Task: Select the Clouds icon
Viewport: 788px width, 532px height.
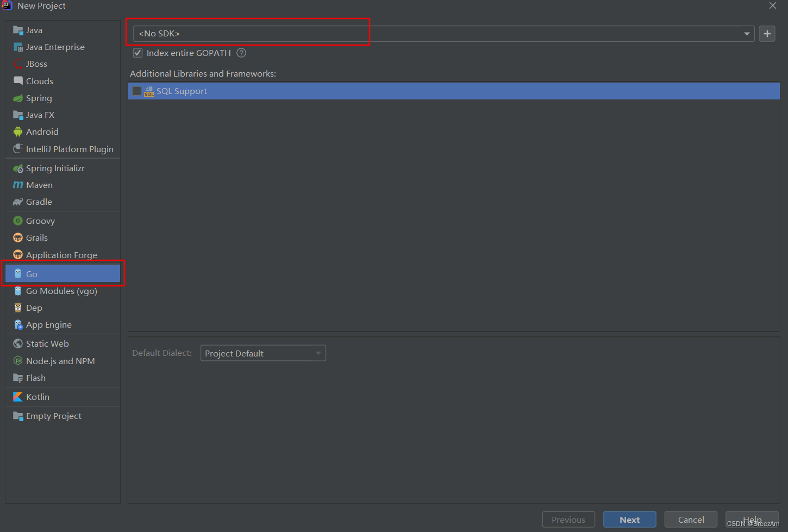Action: pos(18,81)
